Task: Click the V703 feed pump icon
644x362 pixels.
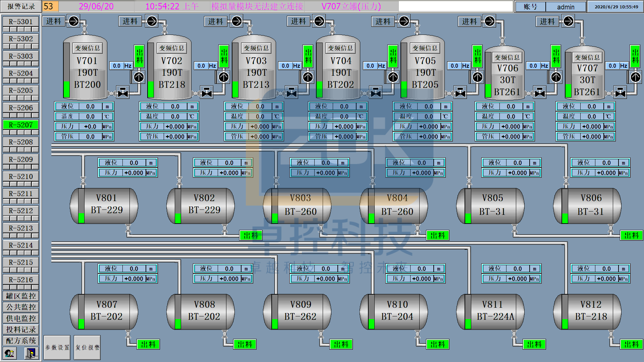Action: (x=236, y=21)
